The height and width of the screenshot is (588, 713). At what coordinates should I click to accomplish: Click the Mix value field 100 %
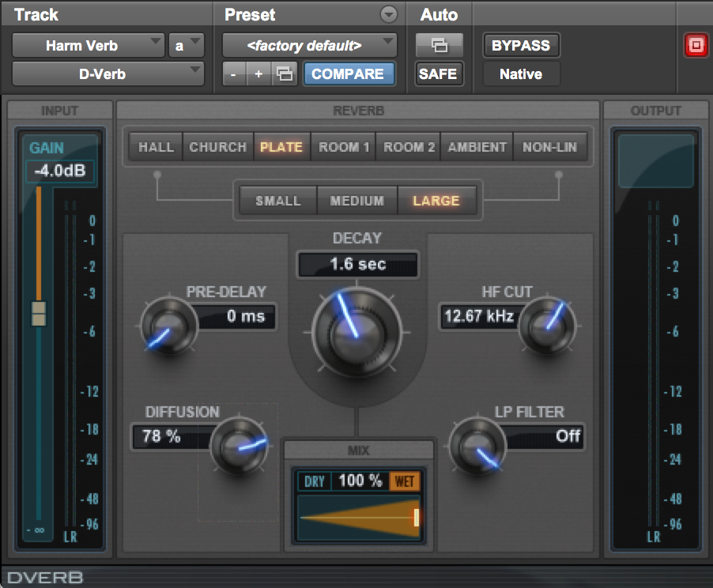click(360, 481)
